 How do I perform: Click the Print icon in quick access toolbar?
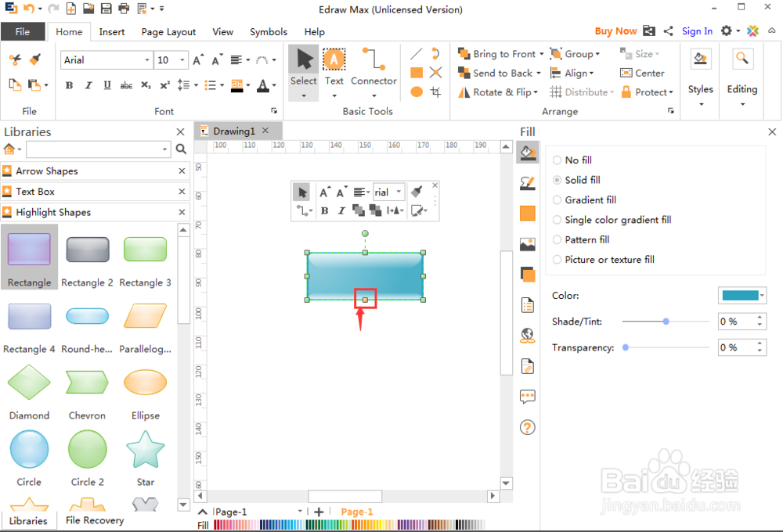[x=124, y=9]
